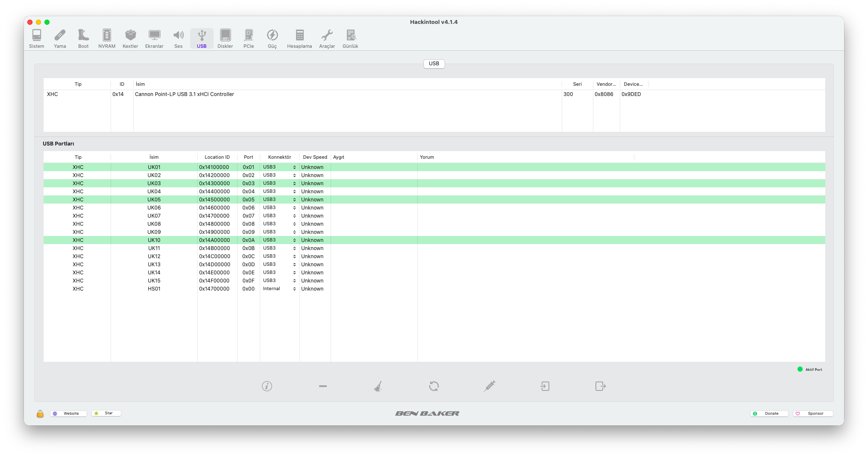868x457 pixels.
Task: Click the minus remove-port icon
Action: click(x=323, y=386)
